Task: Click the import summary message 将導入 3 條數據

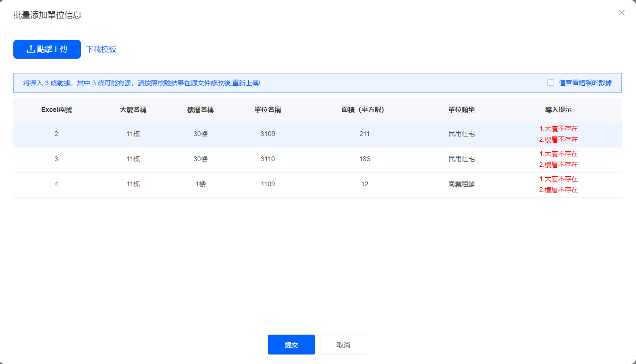Action: [x=142, y=83]
